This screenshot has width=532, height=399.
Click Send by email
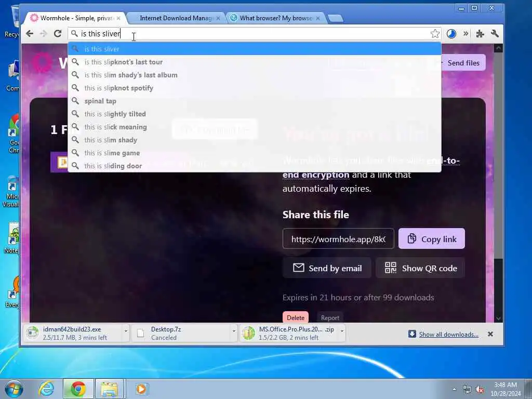click(327, 268)
